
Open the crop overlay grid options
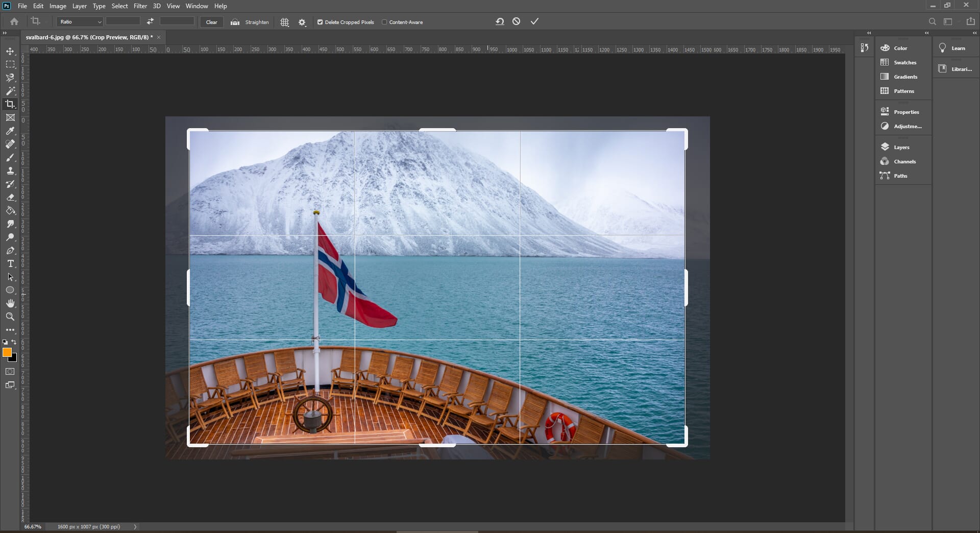[x=285, y=22]
